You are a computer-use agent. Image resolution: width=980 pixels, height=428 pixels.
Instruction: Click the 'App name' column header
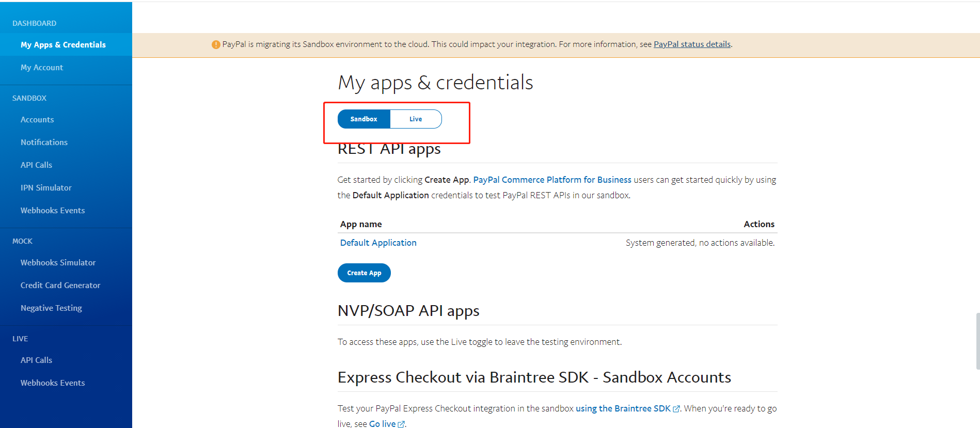(361, 224)
